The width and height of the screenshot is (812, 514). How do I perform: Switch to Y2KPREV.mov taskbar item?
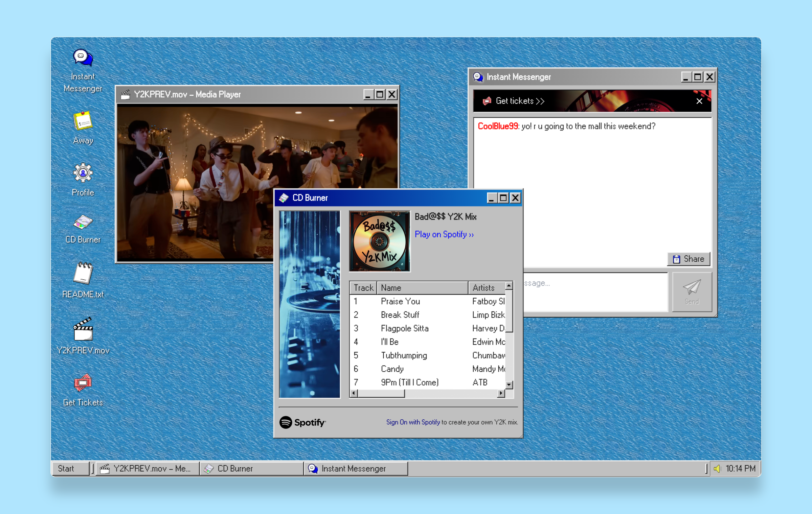(x=148, y=468)
